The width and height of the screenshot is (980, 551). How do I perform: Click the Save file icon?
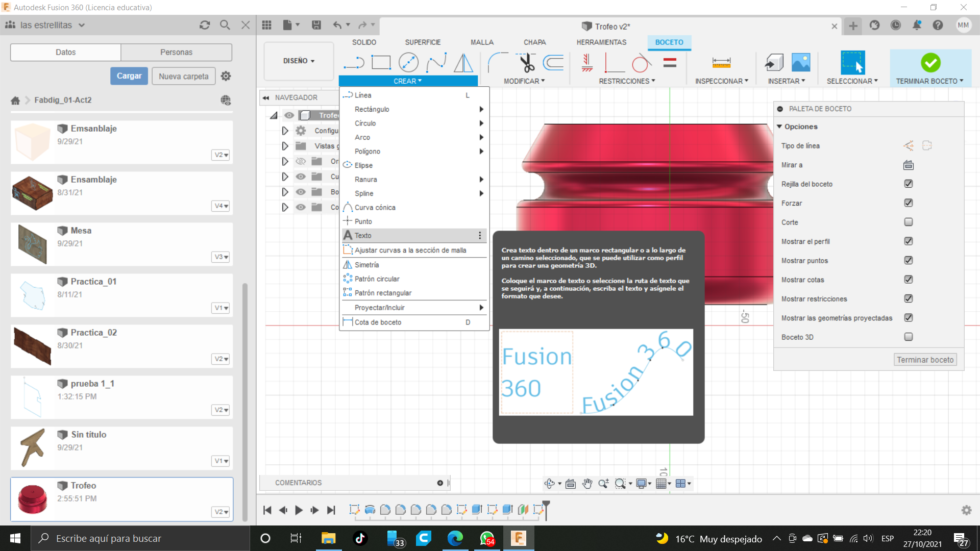point(316,25)
